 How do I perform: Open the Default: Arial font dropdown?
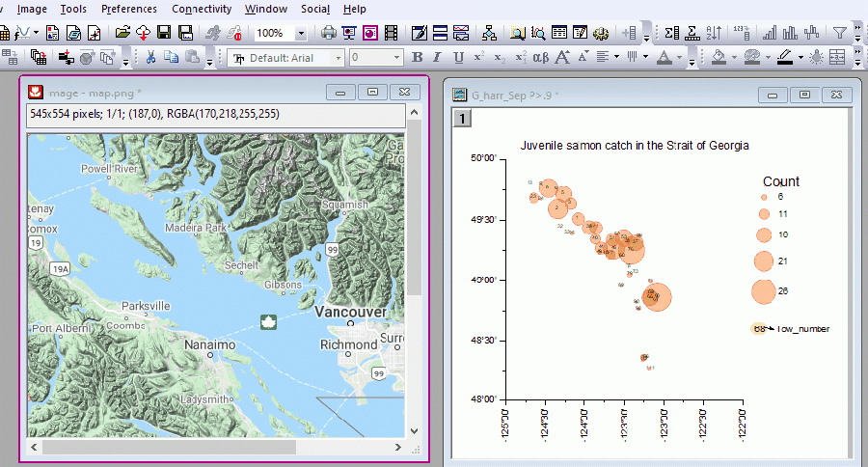pyautogui.click(x=339, y=58)
